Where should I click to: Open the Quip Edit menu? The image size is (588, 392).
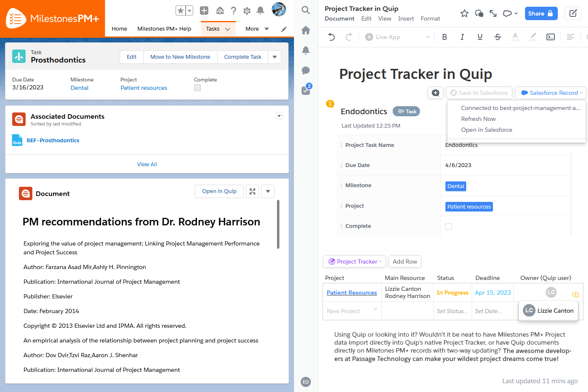click(x=366, y=18)
